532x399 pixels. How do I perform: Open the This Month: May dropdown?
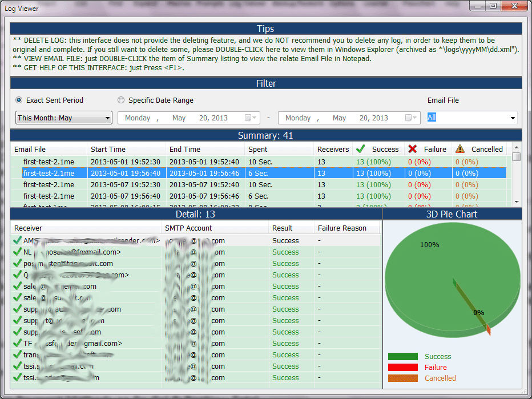point(63,118)
